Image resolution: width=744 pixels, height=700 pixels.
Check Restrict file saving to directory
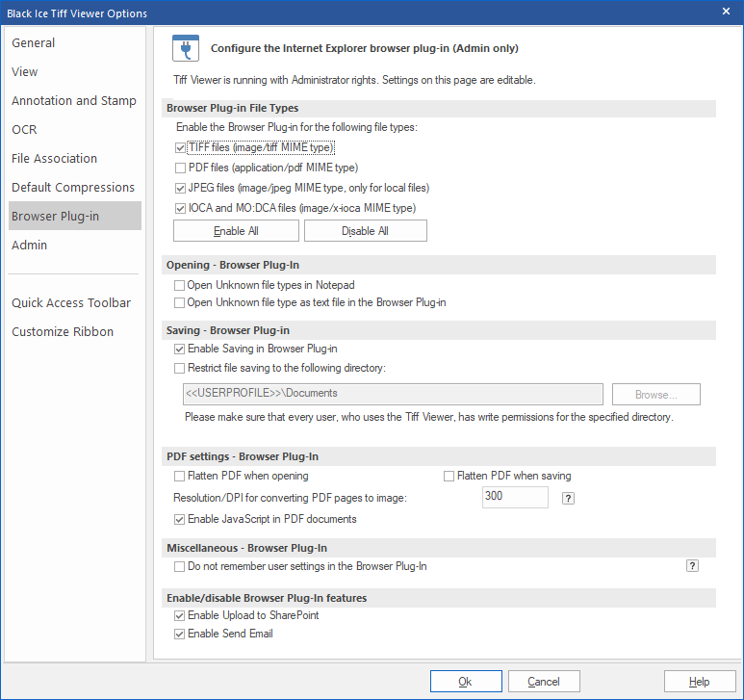point(180,367)
